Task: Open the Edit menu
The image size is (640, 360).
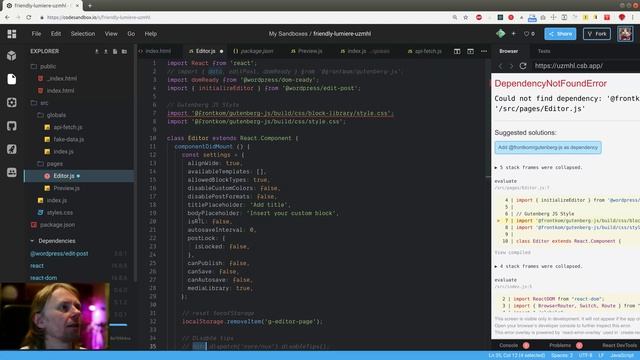Action: [56, 34]
